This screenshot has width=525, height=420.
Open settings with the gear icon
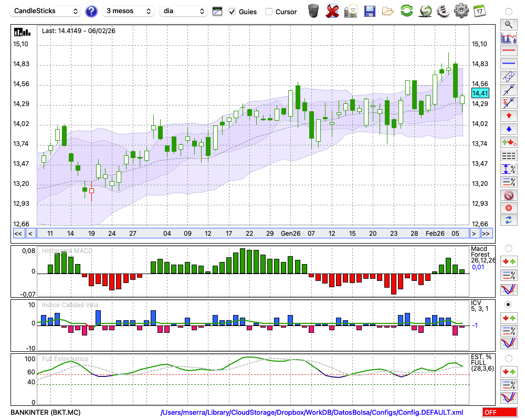461,11
